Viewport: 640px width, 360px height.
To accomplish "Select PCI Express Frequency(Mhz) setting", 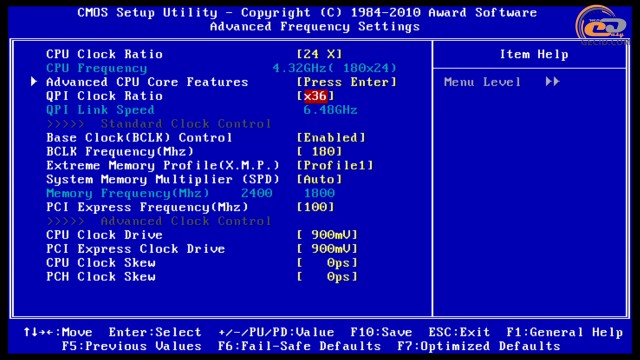I will tap(147, 207).
